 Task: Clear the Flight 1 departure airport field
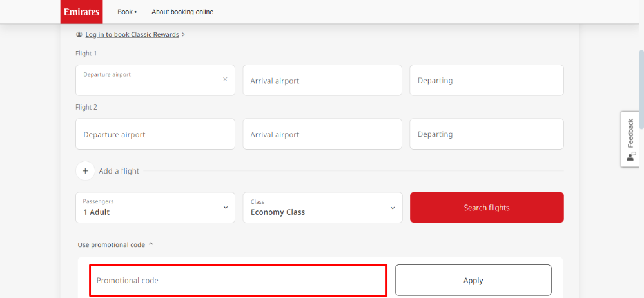click(x=225, y=79)
